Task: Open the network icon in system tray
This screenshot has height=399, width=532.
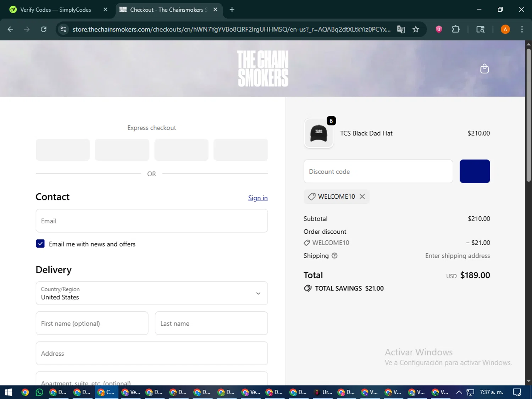Action: click(x=470, y=392)
